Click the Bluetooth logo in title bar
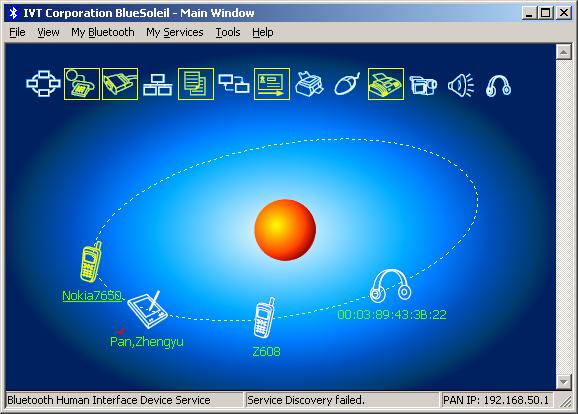This screenshot has width=578, height=414. pyautogui.click(x=14, y=13)
